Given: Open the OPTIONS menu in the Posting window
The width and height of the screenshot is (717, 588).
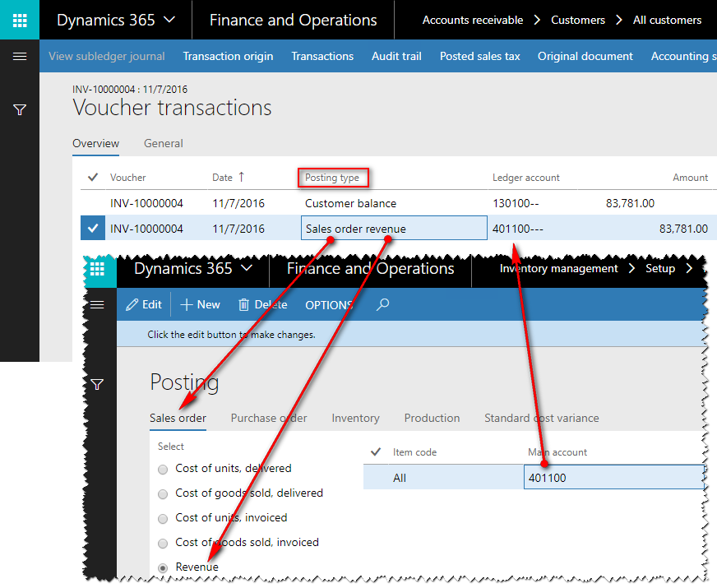Looking at the screenshot, I should click(329, 304).
